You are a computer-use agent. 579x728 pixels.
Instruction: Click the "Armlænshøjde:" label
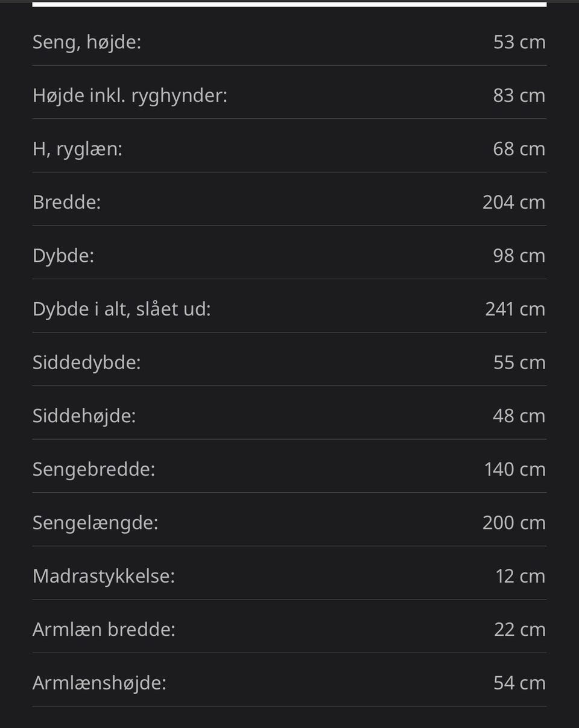[x=99, y=683]
